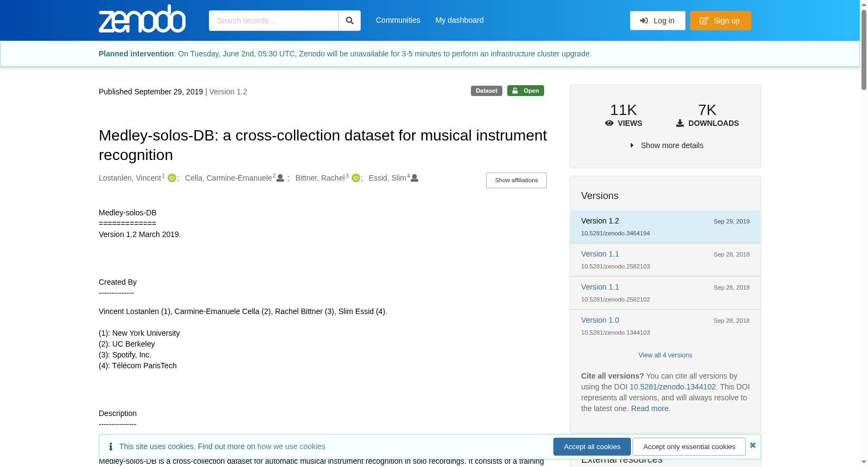Open the Communities menu item

[398, 20]
